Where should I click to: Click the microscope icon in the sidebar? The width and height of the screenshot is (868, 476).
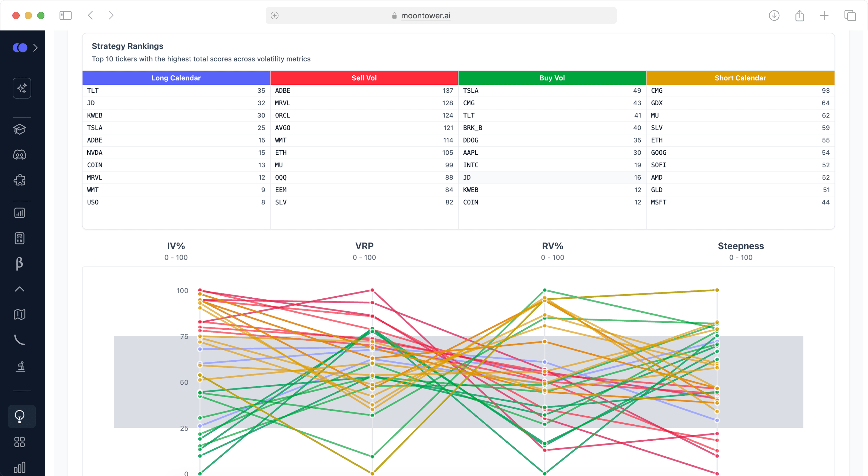pyautogui.click(x=20, y=366)
